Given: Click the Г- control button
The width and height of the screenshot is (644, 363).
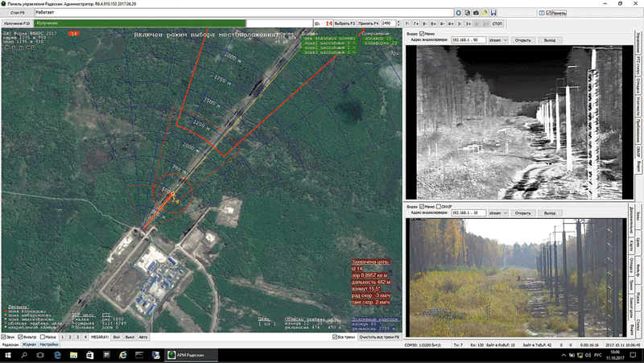Looking at the screenshot, I should 408,24.
